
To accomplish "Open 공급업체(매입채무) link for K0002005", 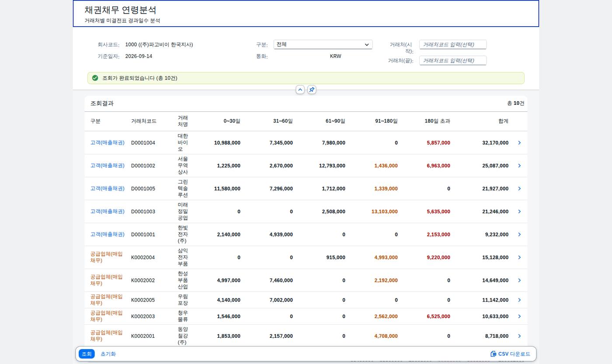I will click(106, 300).
